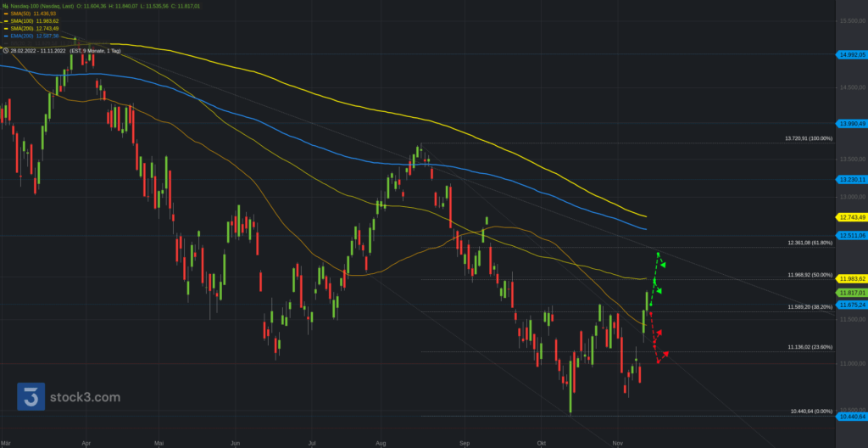Click the Aug label on time axis
Viewport: 868px width, 448px height.
tap(381, 443)
